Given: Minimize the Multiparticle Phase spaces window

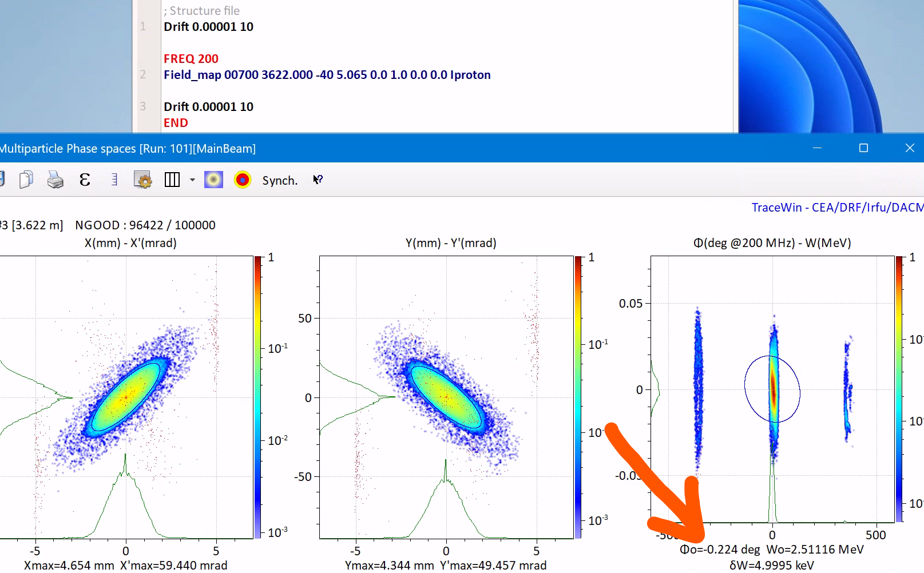Looking at the screenshot, I should [817, 148].
